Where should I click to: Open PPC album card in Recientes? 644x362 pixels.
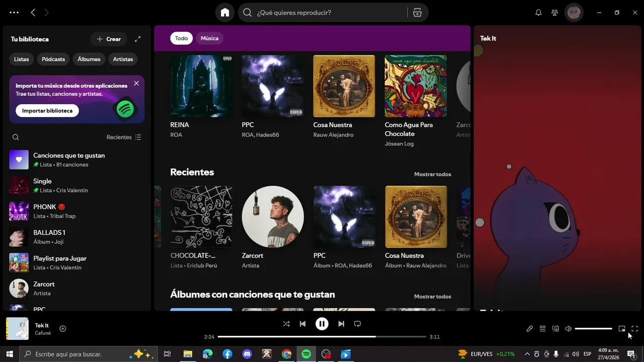344,227
